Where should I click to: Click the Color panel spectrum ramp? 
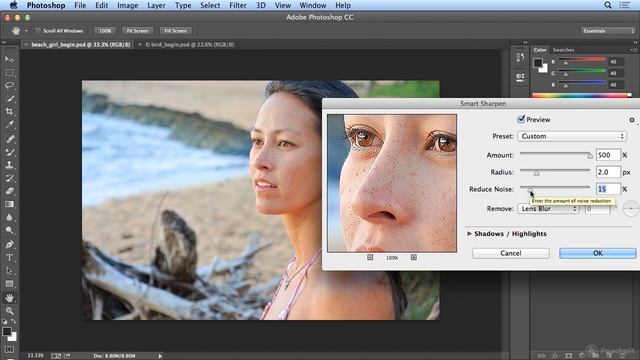click(582, 95)
